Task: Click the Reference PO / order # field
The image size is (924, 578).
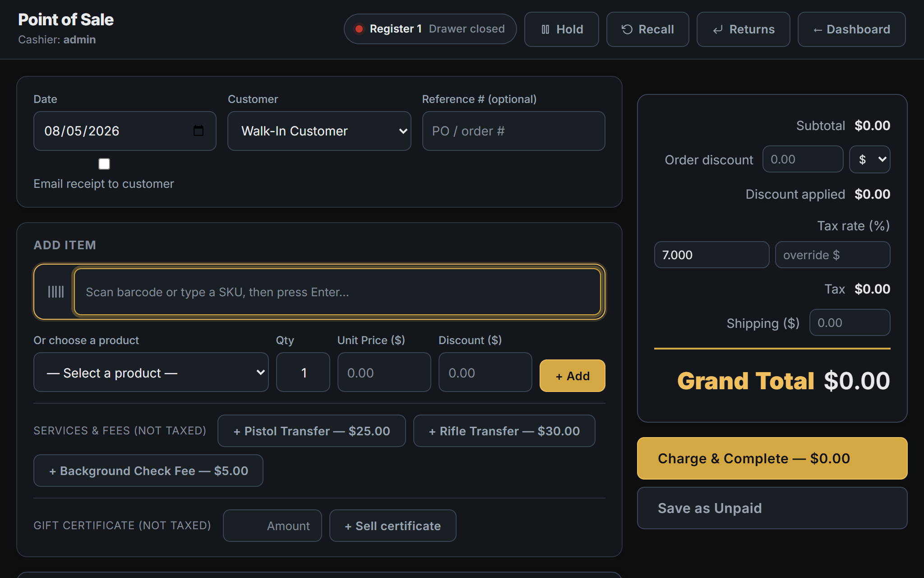Action: click(514, 131)
